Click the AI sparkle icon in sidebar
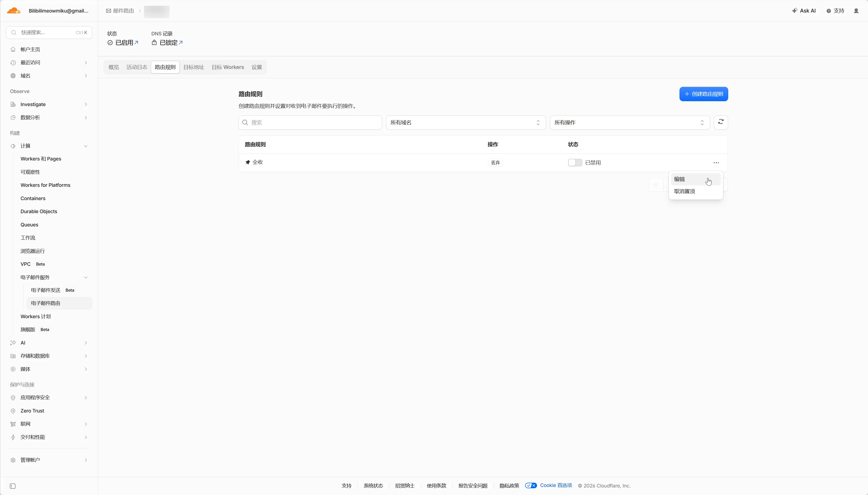The width and height of the screenshot is (868, 495). (x=13, y=343)
